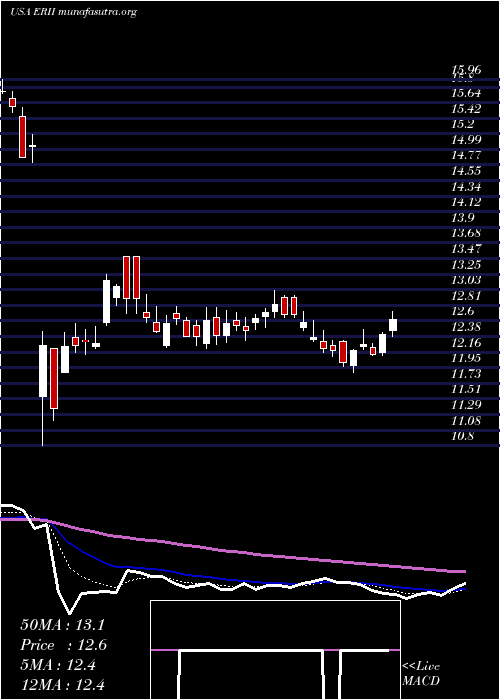
Task: Select the 11.73 price level label
Action: click(467, 374)
